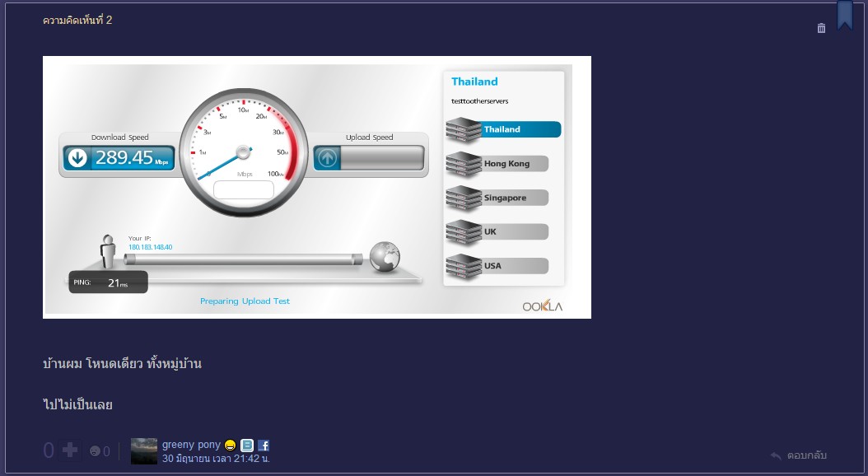The image size is (868, 476).
Task: Click the emotion face reaction icon
Action: pos(95,451)
